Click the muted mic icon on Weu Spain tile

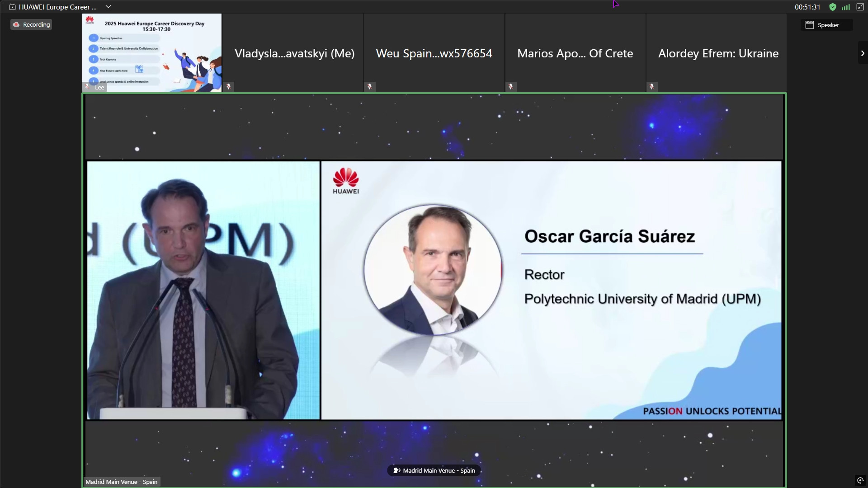[370, 86]
